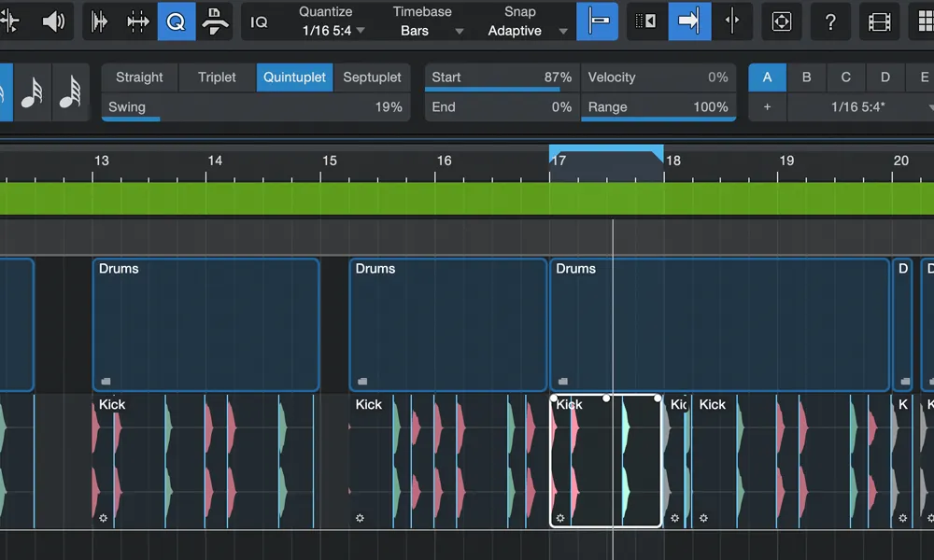Click bar 14 in the timeline ruler
This screenshot has width=934, height=560.
point(215,161)
